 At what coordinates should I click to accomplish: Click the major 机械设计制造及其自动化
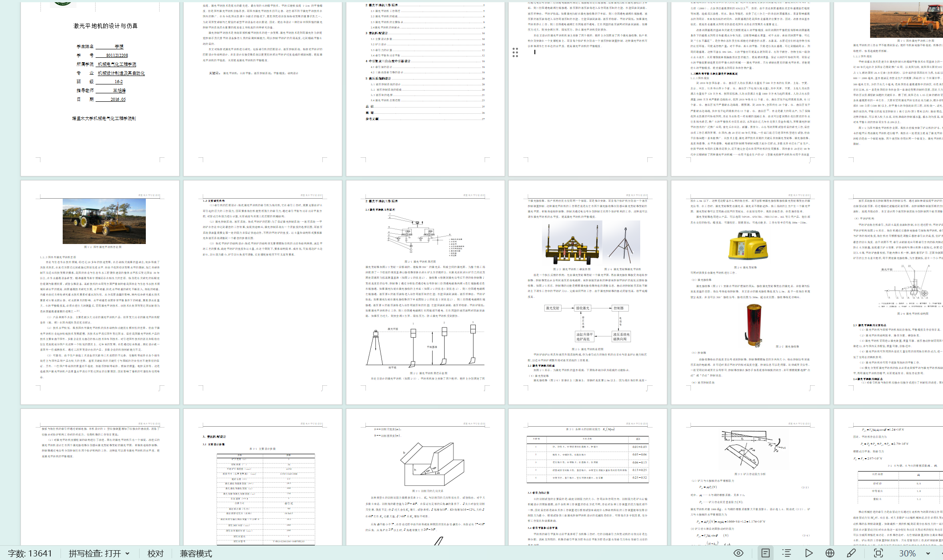point(121,73)
